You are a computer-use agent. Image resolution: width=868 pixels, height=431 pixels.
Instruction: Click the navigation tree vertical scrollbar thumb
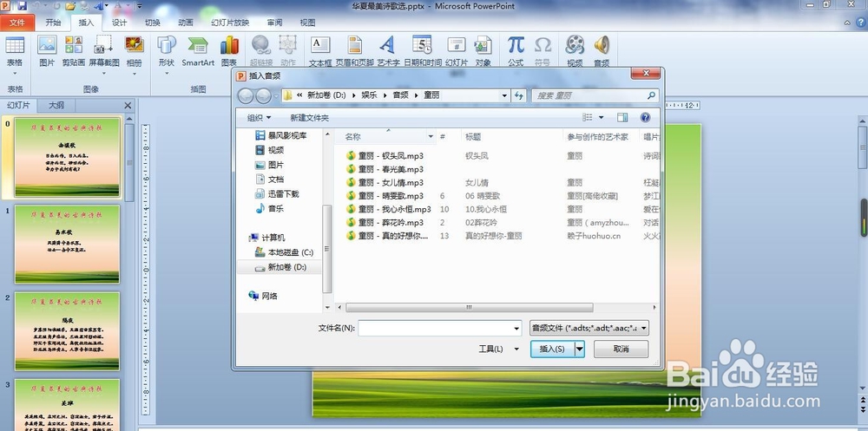pyautogui.click(x=327, y=248)
